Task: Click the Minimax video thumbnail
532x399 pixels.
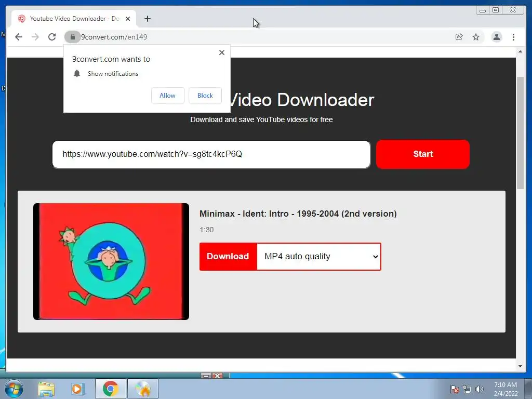Action: click(x=111, y=261)
